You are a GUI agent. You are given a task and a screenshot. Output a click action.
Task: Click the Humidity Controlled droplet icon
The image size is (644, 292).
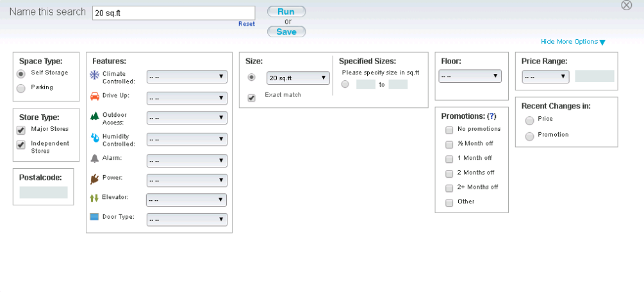coord(95,138)
